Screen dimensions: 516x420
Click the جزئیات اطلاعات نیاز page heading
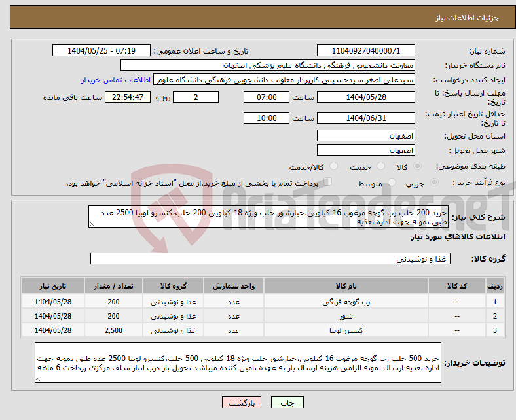[x=468, y=18]
